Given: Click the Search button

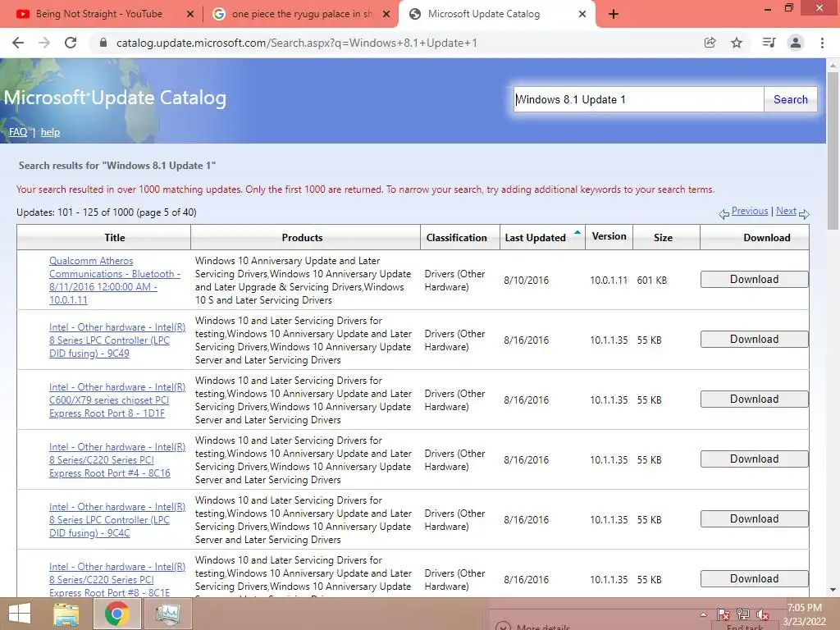Looking at the screenshot, I should click(790, 99).
